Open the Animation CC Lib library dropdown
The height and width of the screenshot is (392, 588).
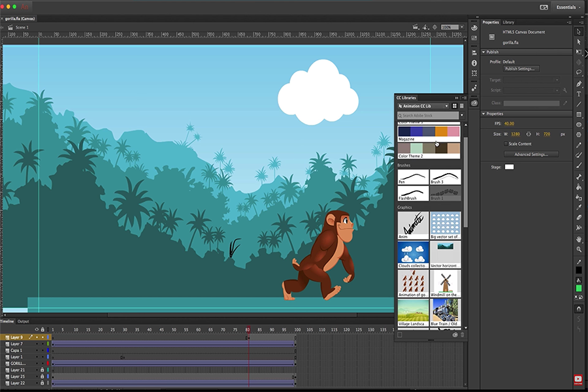pyautogui.click(x=423, y=106)
